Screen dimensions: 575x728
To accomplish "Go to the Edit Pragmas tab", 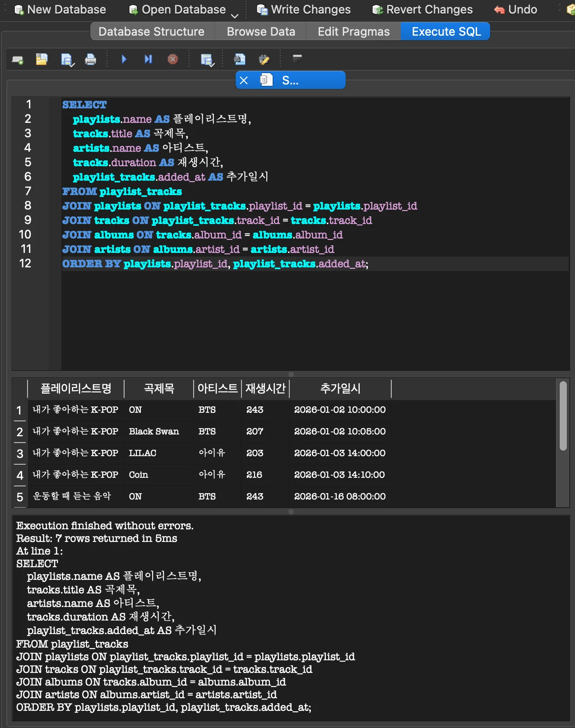I will tap(353, 32).
